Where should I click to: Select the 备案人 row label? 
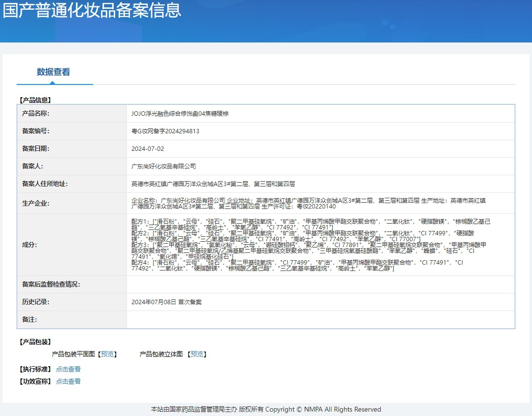(33, 166)
